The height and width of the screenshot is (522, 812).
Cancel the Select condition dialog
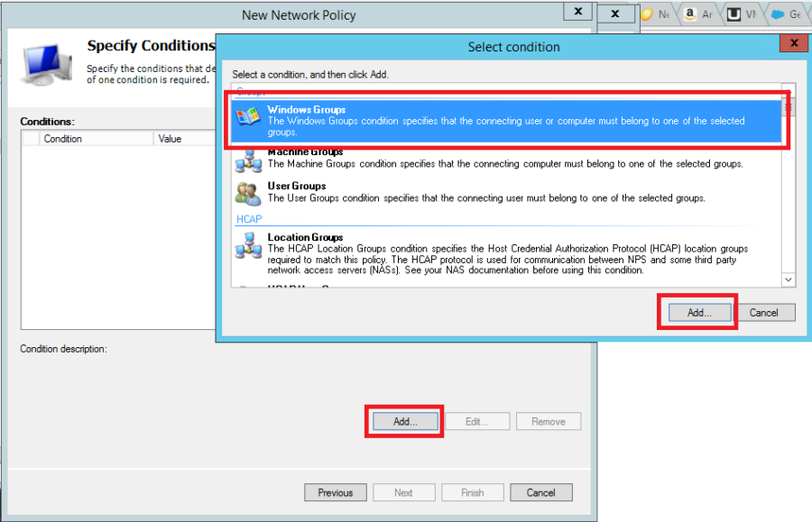pyautogui.click(x=767, y=312)
